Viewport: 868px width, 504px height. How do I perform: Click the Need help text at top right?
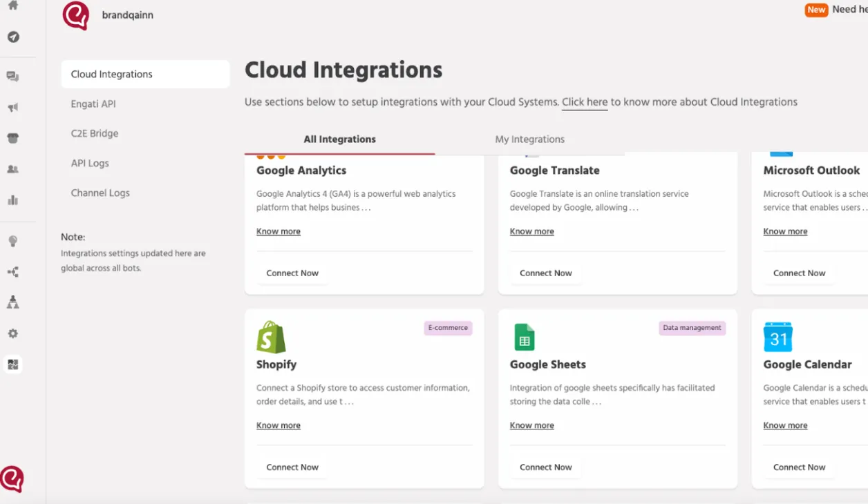click(850, 10)
